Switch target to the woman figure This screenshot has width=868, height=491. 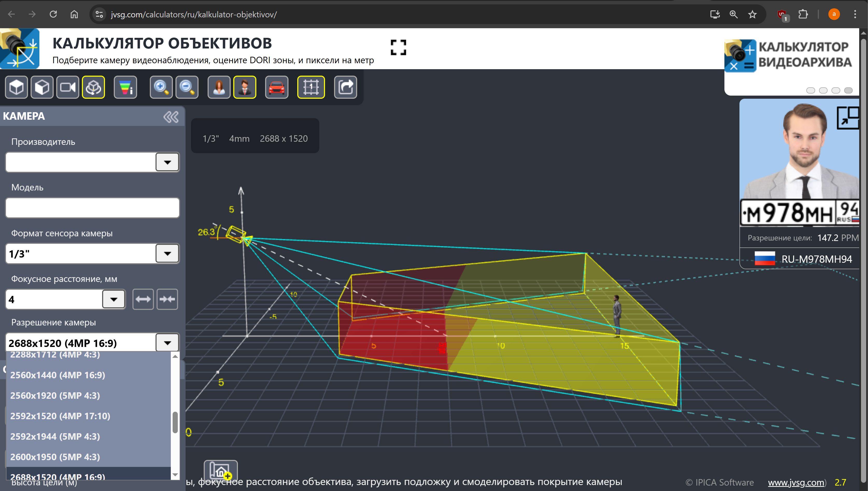pos(219,88)
